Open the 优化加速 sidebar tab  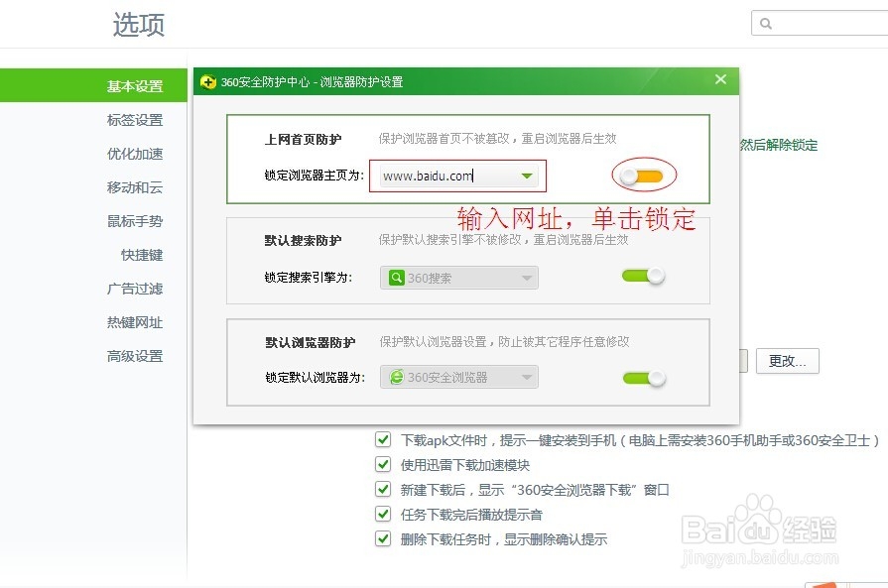[135, 154]
